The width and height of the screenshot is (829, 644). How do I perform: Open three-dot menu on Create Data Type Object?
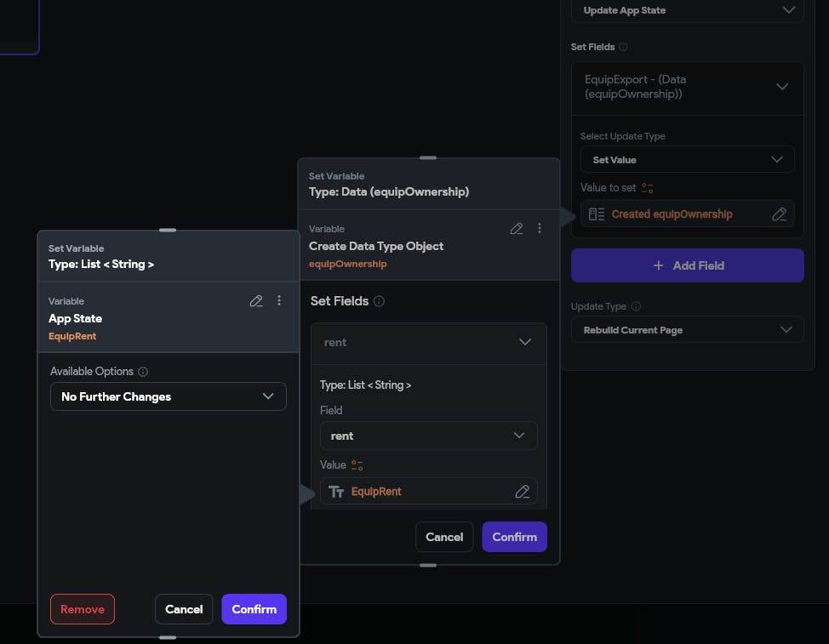click(540, 229)
